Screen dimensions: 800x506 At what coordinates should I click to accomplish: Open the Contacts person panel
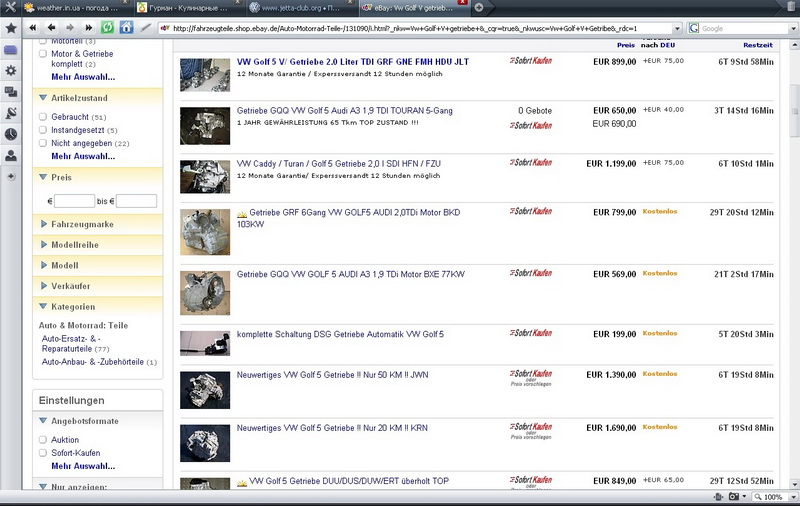pyautogui.click(x=11, y=156)
